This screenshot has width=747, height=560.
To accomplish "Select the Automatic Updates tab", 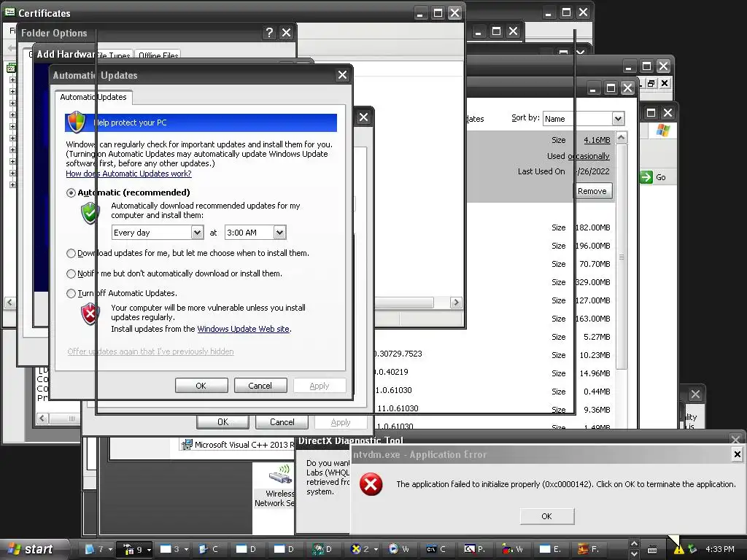I will (93, 97).
